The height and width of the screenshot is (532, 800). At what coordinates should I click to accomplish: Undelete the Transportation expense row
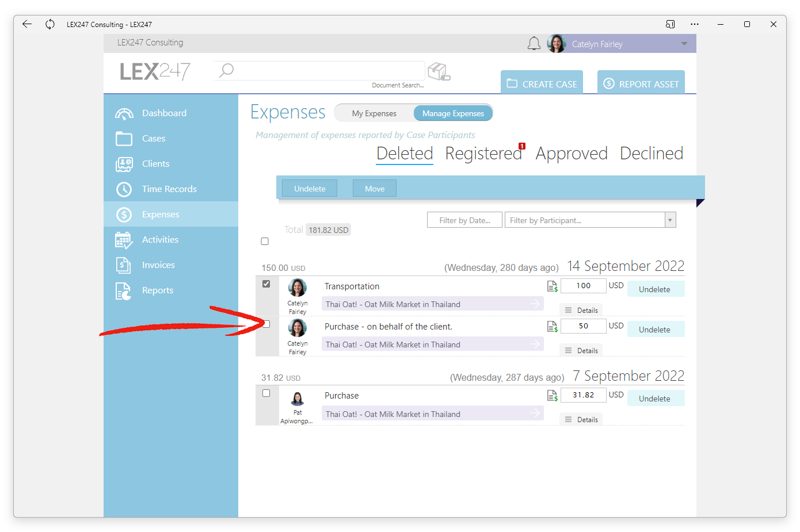tap(655, 289)
